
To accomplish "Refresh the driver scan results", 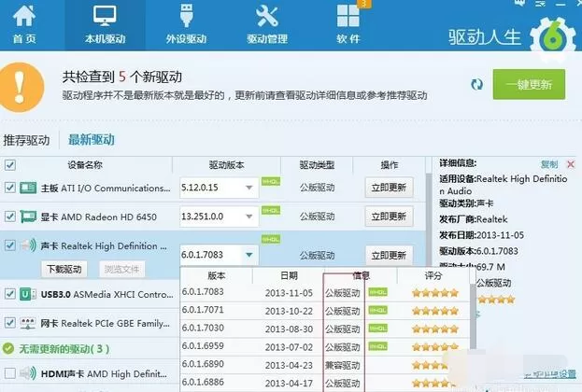I will point(477,84).
